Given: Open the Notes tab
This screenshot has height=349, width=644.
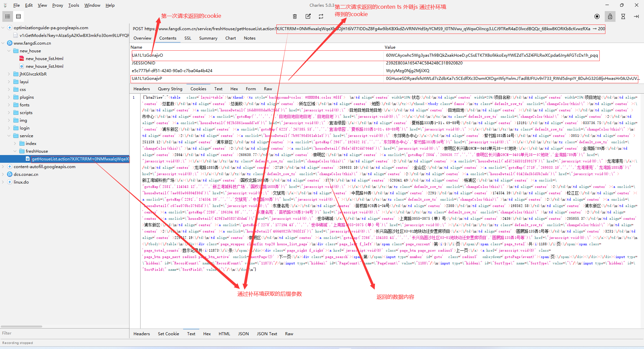Looking at the screenshot, I should [250, 38].
